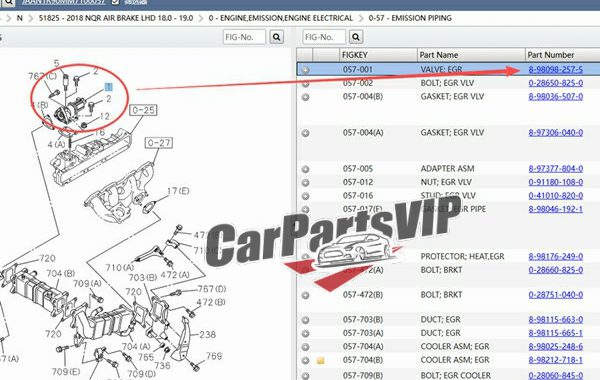This screenshot has height=380, width=600.
Task: Click the FIGKEY column header
Action: pyautogui.click(x=378, y=55)
